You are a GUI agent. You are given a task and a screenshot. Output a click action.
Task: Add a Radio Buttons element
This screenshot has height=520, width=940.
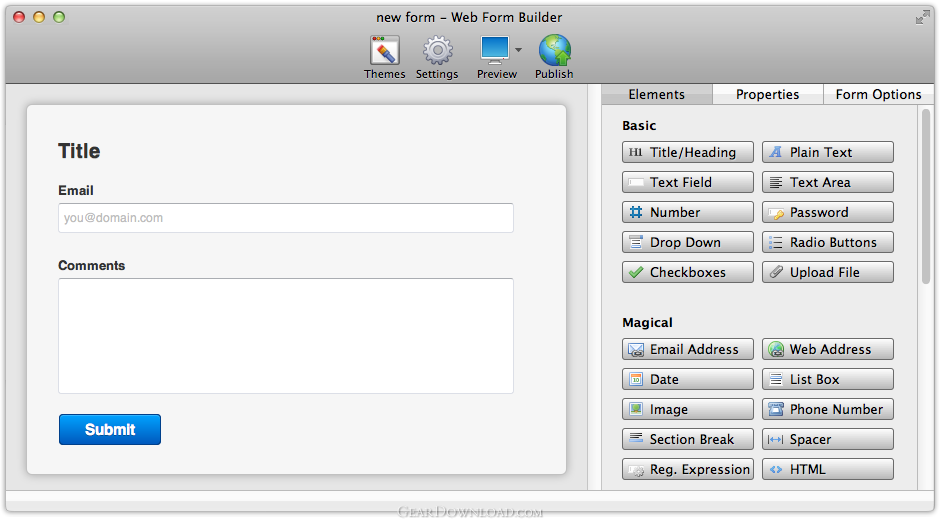coord(828,242)
